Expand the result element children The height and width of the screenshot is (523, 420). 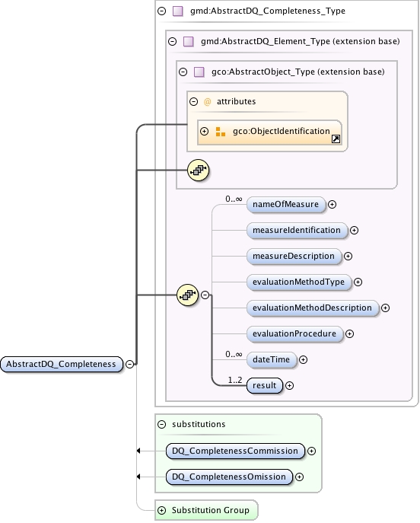click(x=290, y=385)
